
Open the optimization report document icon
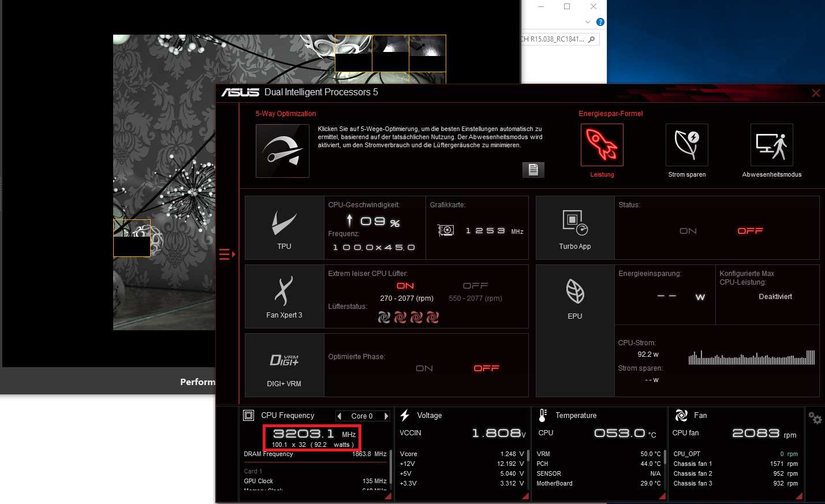coord(533,170)
